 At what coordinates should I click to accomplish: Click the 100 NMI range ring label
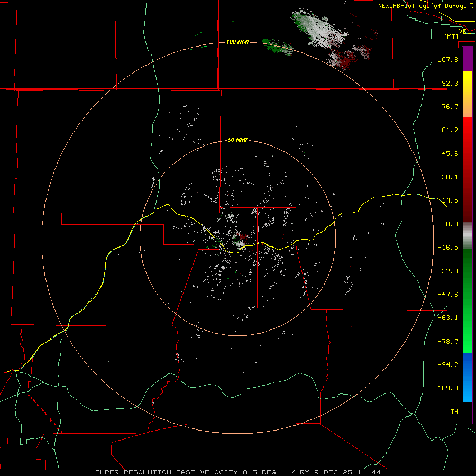pyautogui.click(x=237, y=42)
